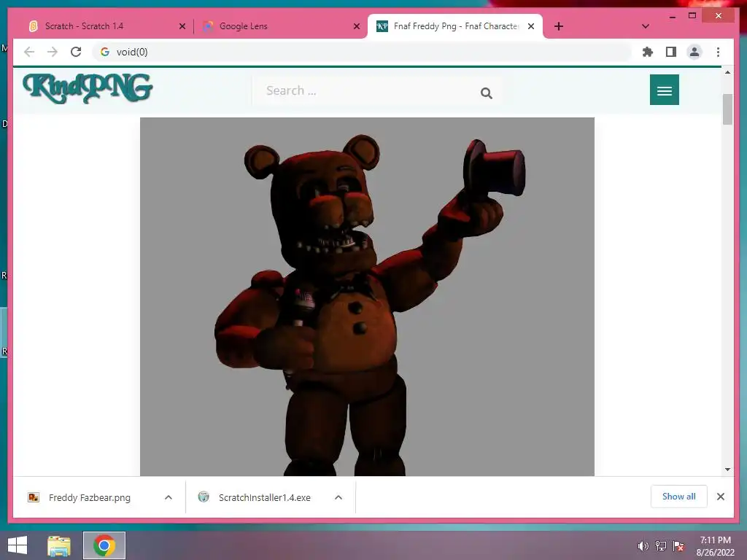Image resolution: width=747 pixels, height=560 pixels.
Task: Open the taskbar clock showing 7:11 PM
Action: pos(715,546)
